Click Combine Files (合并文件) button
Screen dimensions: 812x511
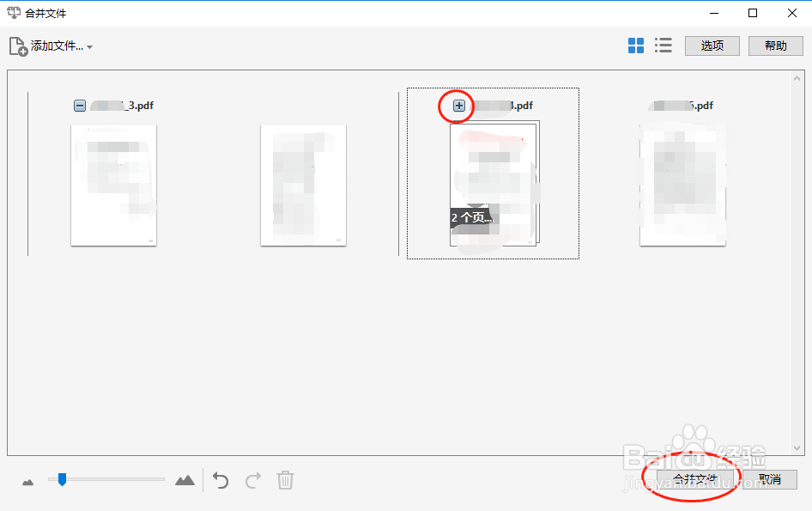click(695, 479)
